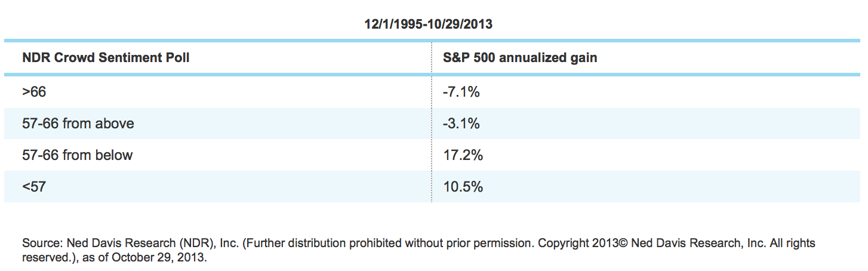The height and width of the screenshot is (271, 868).
Task: Select the NDR Crowd Sentiment Poll column header
Action: (x=106, y=58)
